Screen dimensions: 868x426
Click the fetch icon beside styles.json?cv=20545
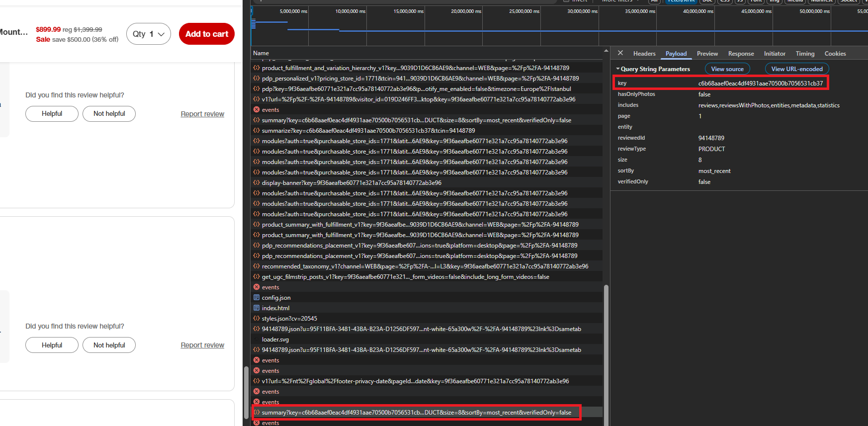tap(257, 318)
